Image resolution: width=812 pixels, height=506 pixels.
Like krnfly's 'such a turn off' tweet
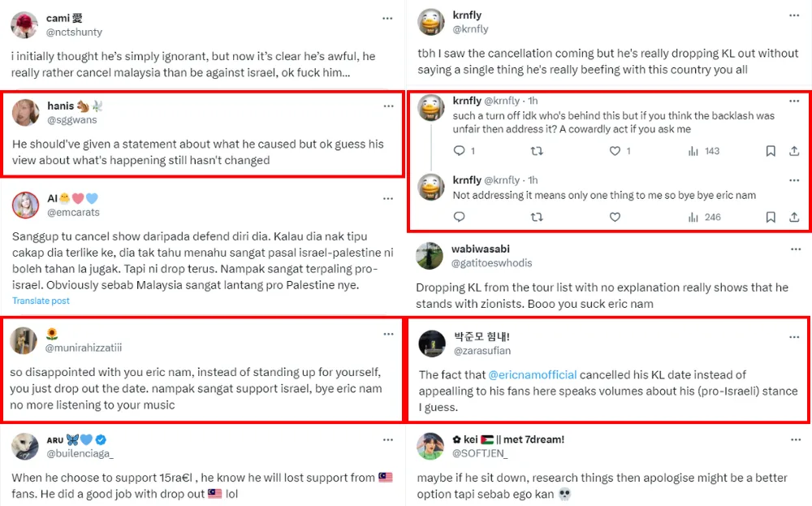tap(615, 151)
